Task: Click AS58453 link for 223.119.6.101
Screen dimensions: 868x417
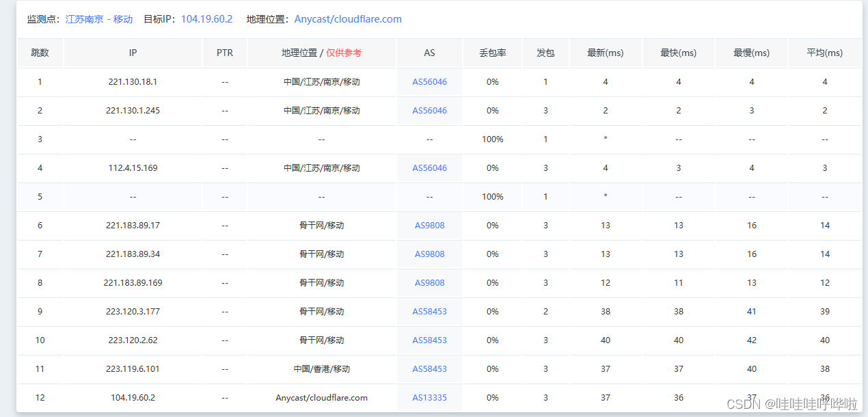Action: pyautogui.click(x=429, y=369)
